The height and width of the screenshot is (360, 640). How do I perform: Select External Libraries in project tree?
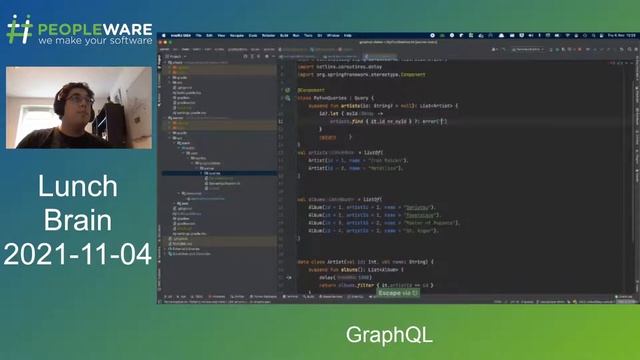tap(186, 249)
